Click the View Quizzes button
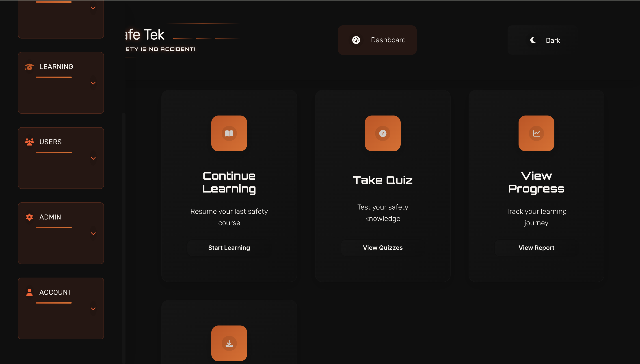640x364 pixels. [x=383, y=248]
